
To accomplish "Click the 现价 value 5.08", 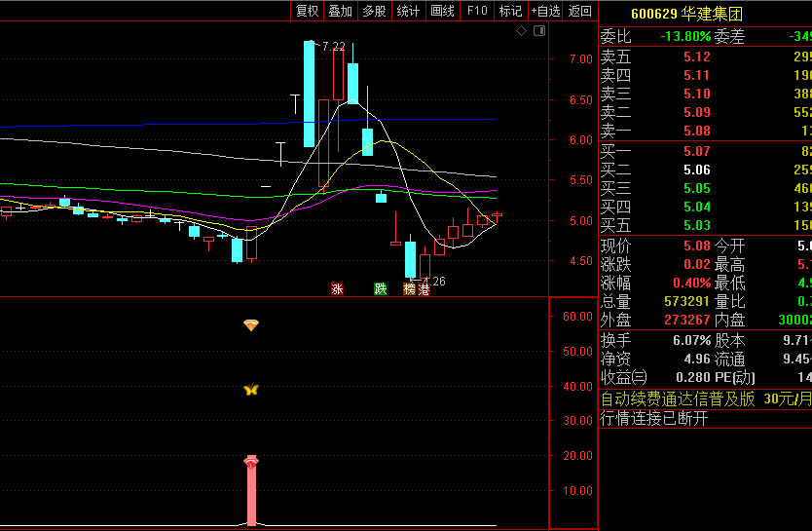I will [x=696, y=246].
